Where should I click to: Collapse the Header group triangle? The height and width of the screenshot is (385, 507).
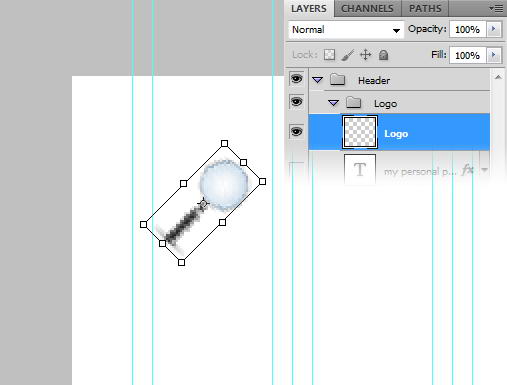(x=317, y=80)
